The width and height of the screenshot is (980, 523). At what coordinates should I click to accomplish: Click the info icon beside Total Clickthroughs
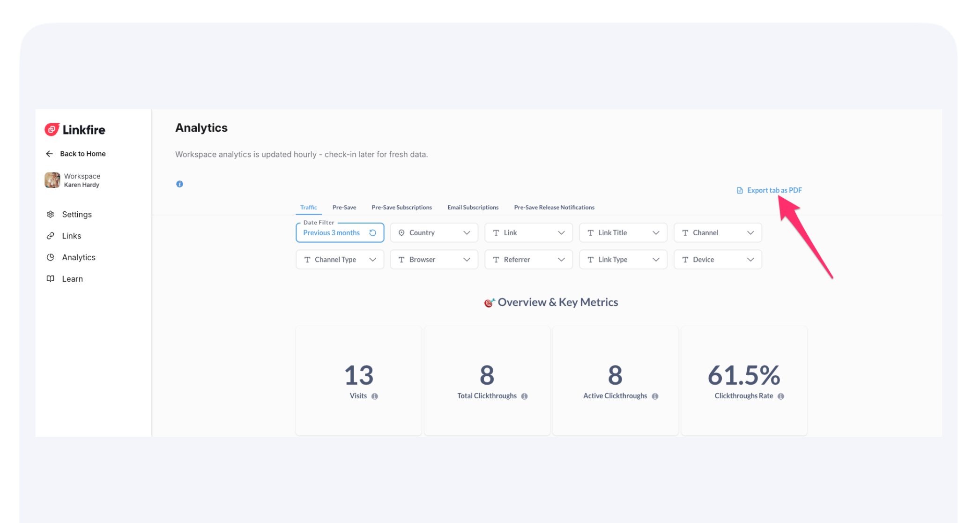pos(525,396)
